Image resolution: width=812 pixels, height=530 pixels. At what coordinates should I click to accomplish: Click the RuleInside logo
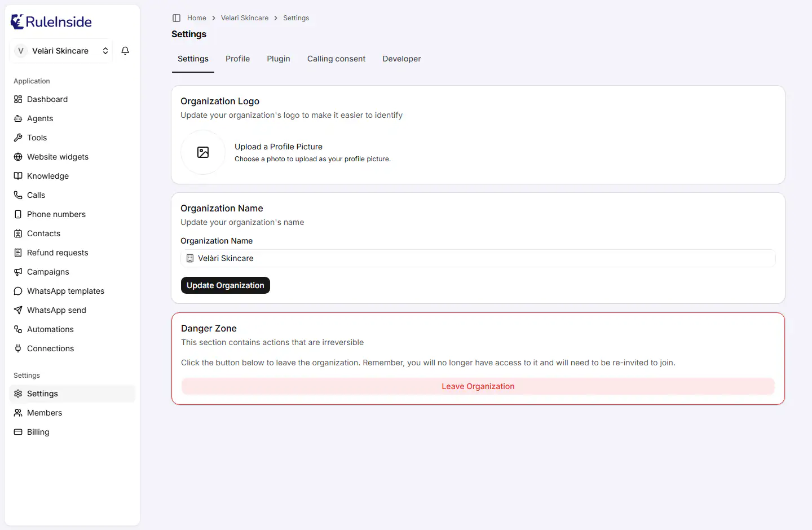coord(51,21)
